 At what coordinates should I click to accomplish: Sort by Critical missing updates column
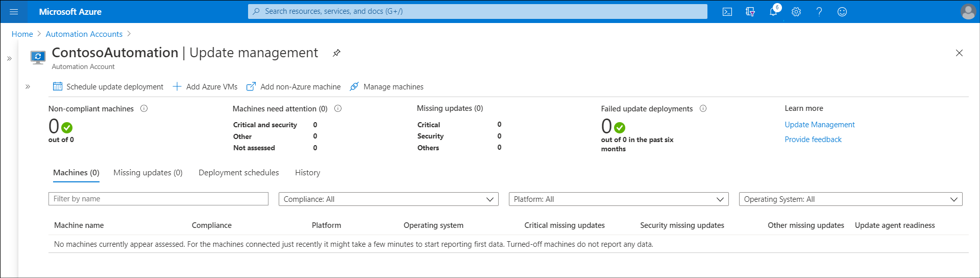565,225
